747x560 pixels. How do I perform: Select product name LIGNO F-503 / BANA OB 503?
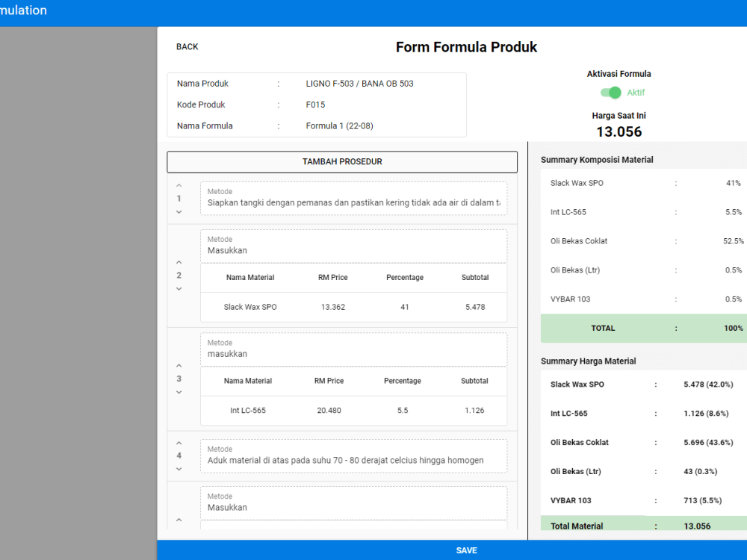360,84
